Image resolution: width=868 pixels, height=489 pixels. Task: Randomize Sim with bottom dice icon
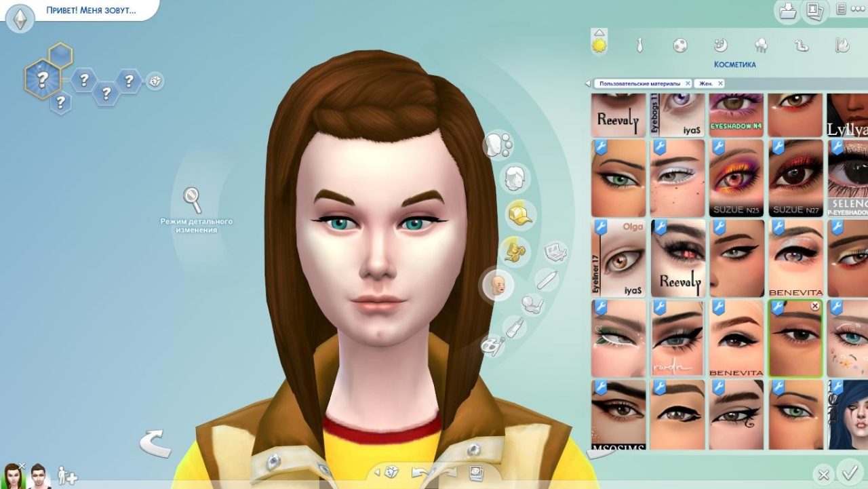coord(391,471)
